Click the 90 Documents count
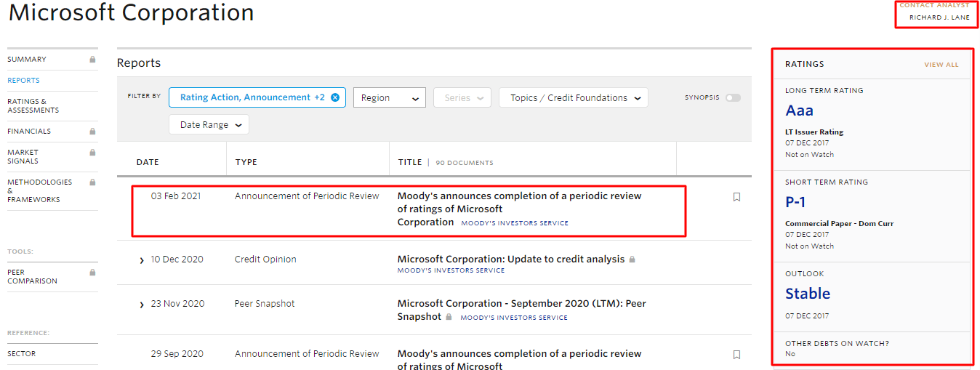Screen dimensions: 980x370 (465, 163)
